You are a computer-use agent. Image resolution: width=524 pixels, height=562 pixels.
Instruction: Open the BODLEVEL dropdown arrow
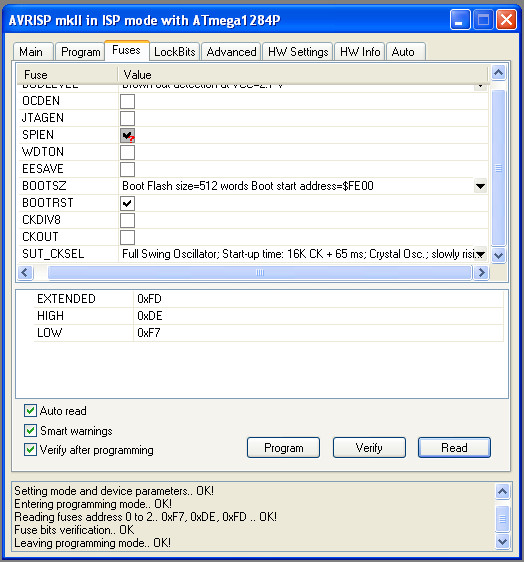pyautogui.click(x=480, y=87)
